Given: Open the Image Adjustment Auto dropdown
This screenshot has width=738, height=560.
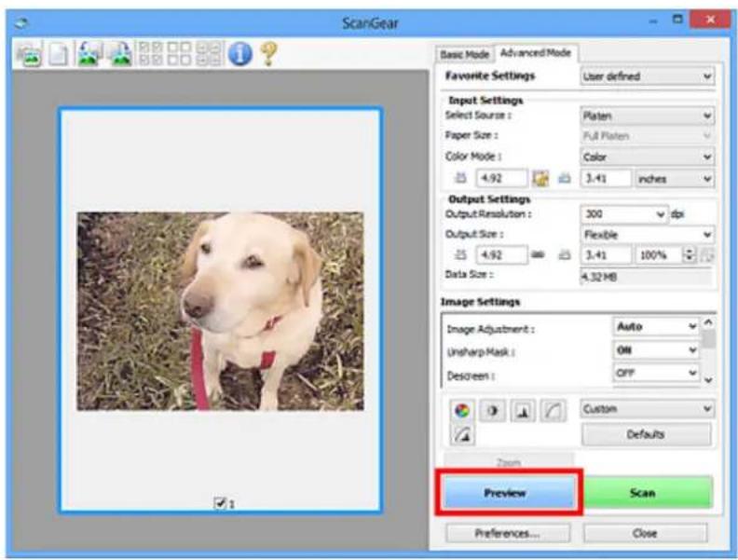Looking at the screenshot, I should 656,326.
